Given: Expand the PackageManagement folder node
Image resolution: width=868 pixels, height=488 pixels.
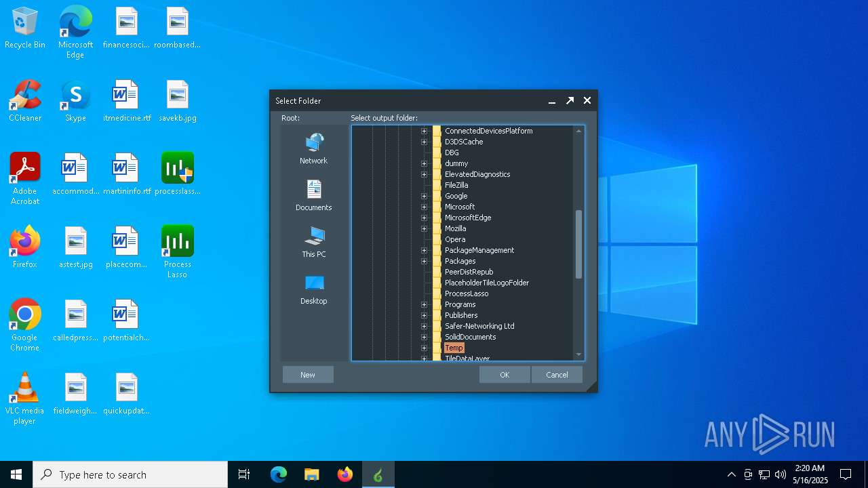Looking at the screenshot, I should pos(424,250).
